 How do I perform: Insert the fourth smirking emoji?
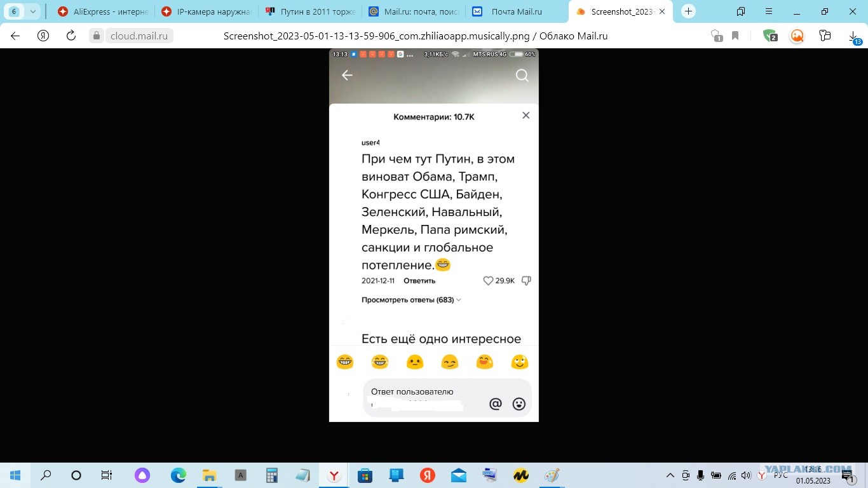click(450, 362)
